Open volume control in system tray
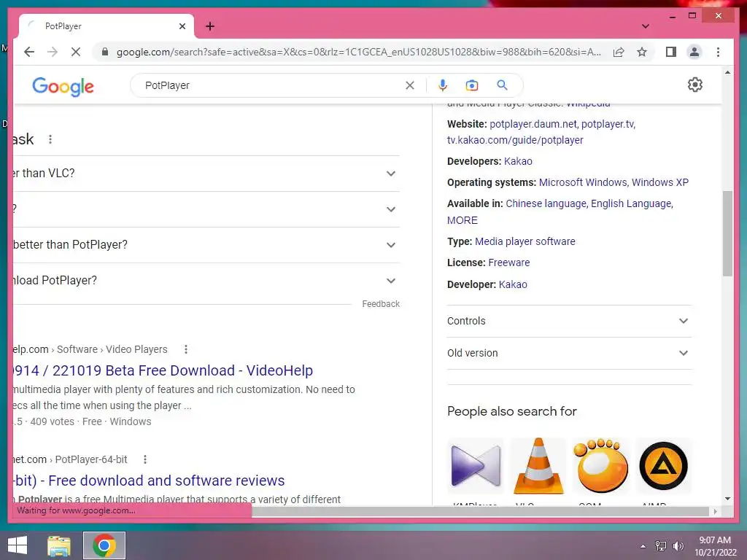 (x=678, y=546)
